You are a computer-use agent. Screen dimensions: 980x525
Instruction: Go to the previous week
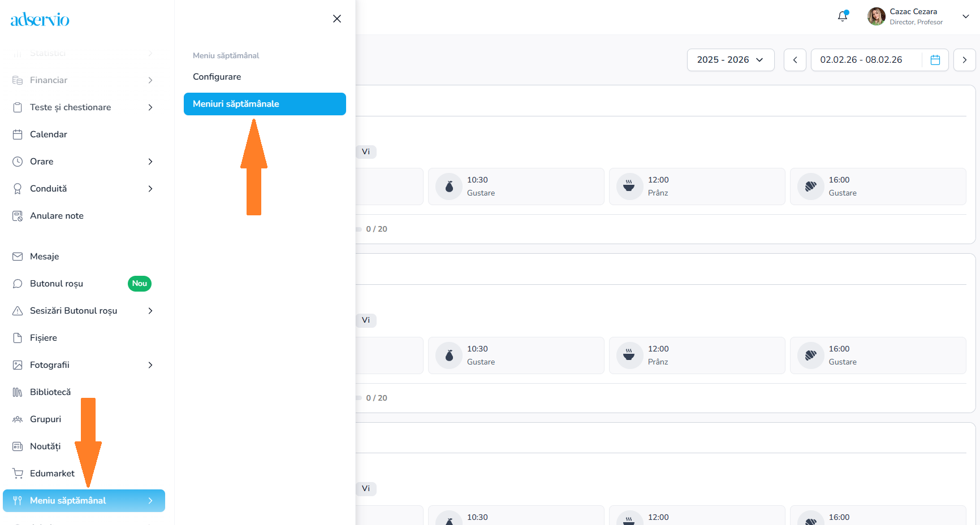[x=795, y=60]
